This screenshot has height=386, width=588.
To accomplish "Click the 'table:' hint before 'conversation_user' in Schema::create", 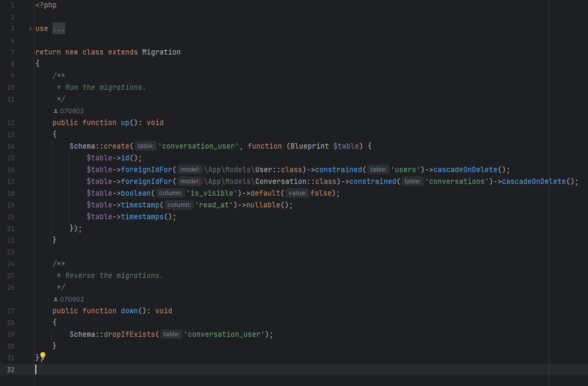I will point(145,146).
